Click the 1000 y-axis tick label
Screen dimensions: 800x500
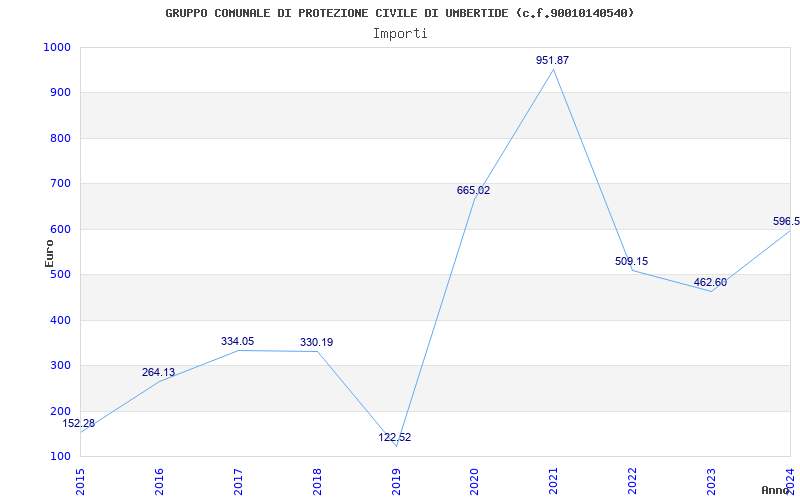pyautogui.click(x=57, y=47)
